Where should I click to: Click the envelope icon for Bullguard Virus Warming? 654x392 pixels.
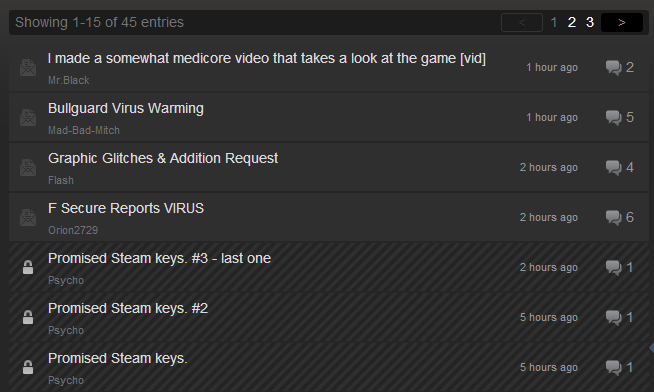tap(28, 118)
